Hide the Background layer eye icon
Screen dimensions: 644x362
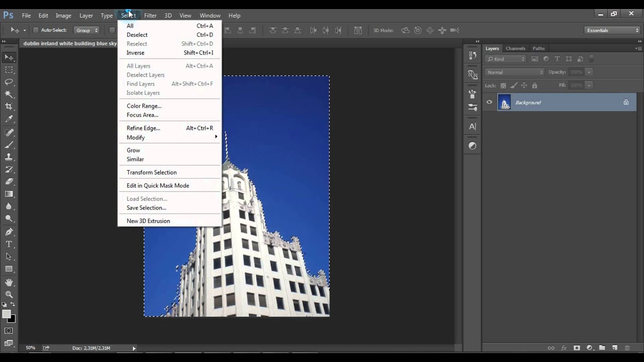(x=489, y=102)
